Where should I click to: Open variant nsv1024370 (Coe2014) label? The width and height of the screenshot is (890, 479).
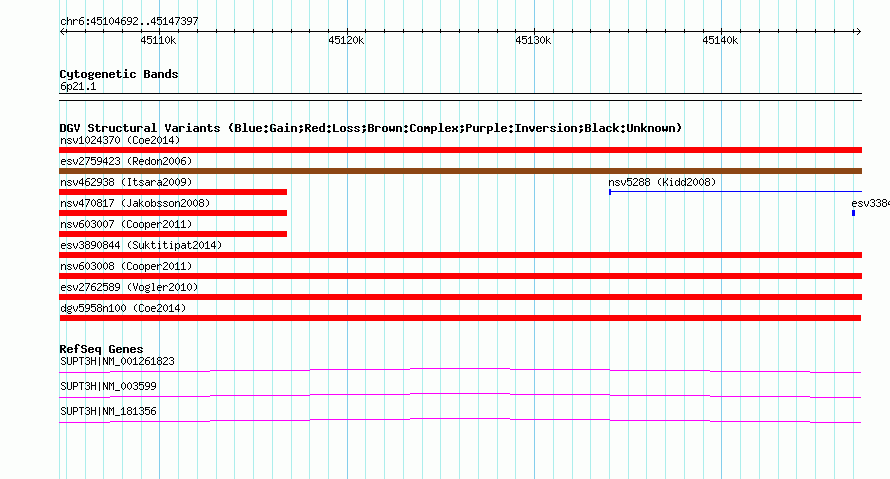(120, 140)
